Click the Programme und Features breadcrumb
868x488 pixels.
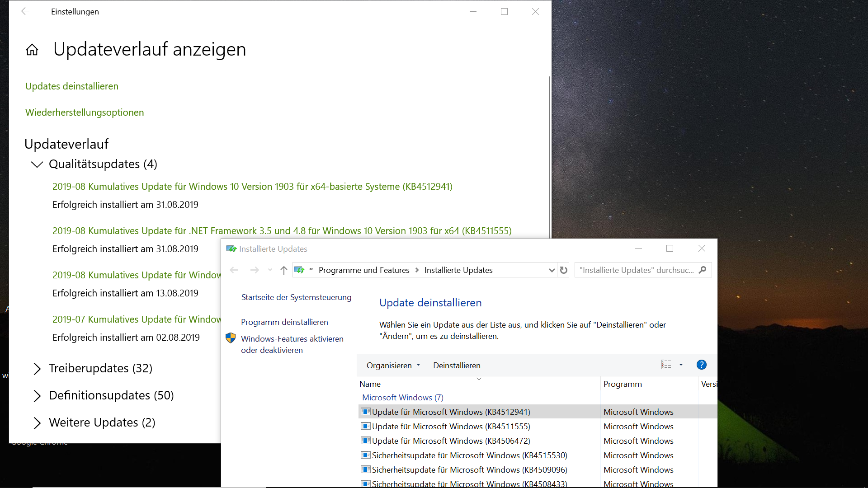363,270
